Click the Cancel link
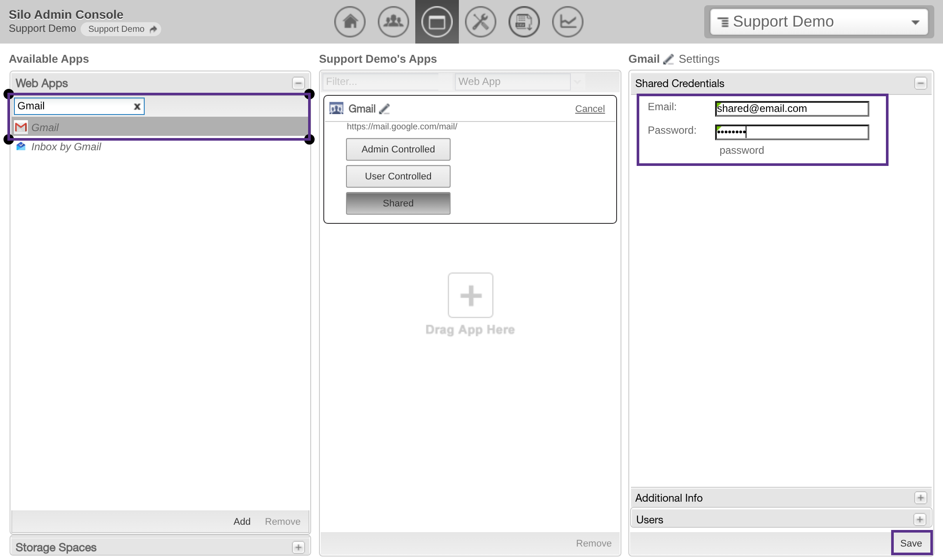 (x=590, y=109)
